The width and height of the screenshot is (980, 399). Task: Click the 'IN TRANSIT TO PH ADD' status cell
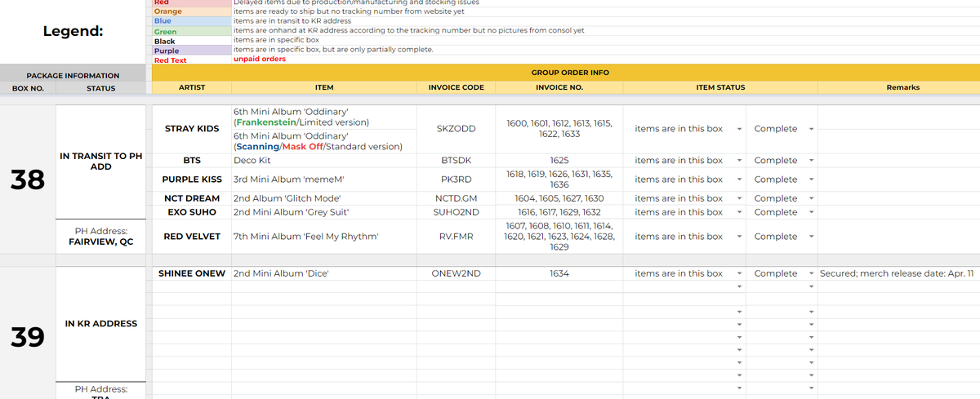click(101, 161)
